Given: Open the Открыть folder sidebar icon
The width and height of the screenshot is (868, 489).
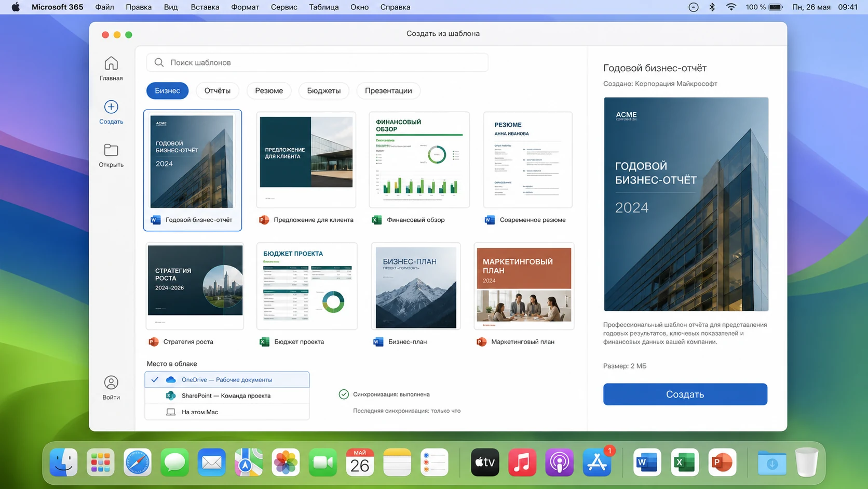Looking at the screenshot, I should (x=111, y=150).
